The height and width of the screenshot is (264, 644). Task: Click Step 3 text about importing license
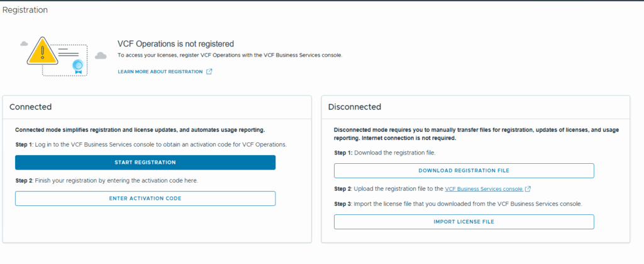(458, 204)
